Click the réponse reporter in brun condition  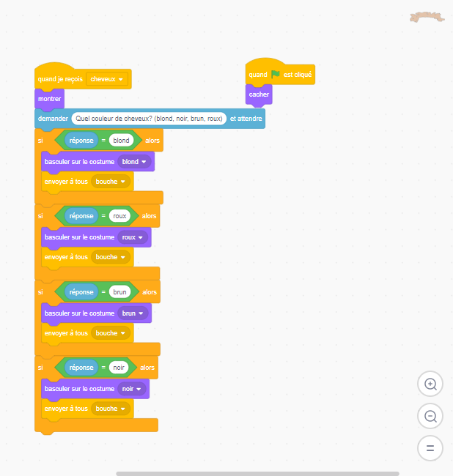tap(81, 292)
